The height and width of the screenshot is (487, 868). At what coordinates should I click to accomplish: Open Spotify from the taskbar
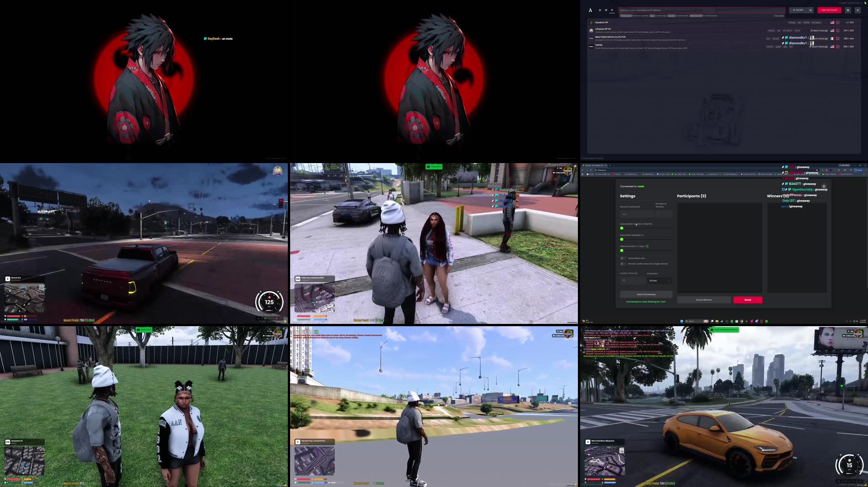(x=732, y=321)
